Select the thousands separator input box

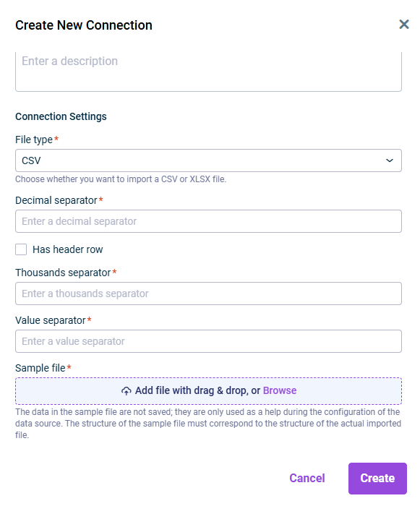tap(208, 294)
